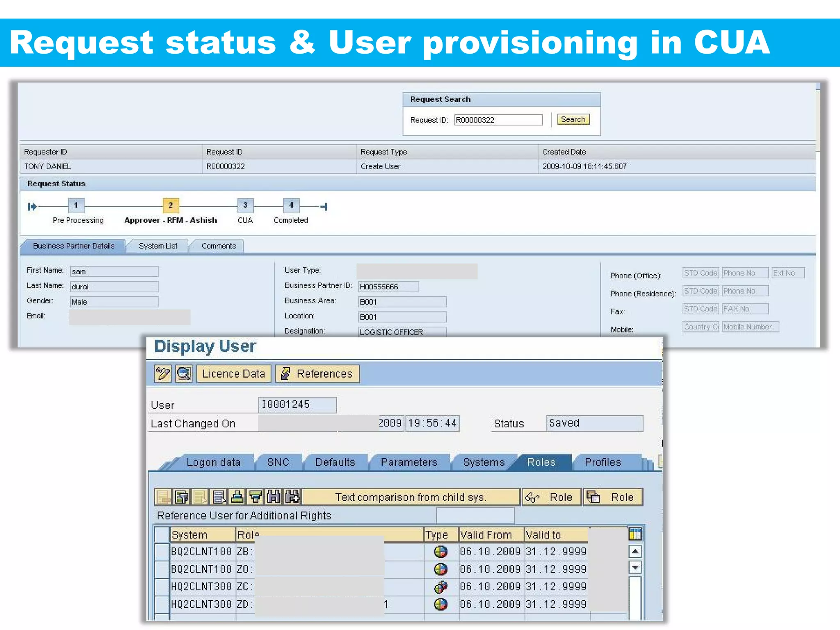Click the Gender field showing Male
The image size is (840, 630).
114,302
